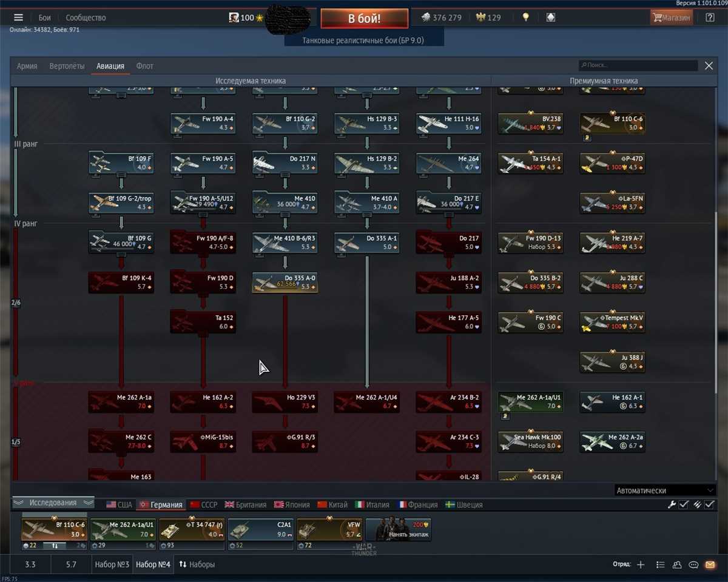Open the Наборы presets menu
The image size is (728, 582).
(197, 564)
